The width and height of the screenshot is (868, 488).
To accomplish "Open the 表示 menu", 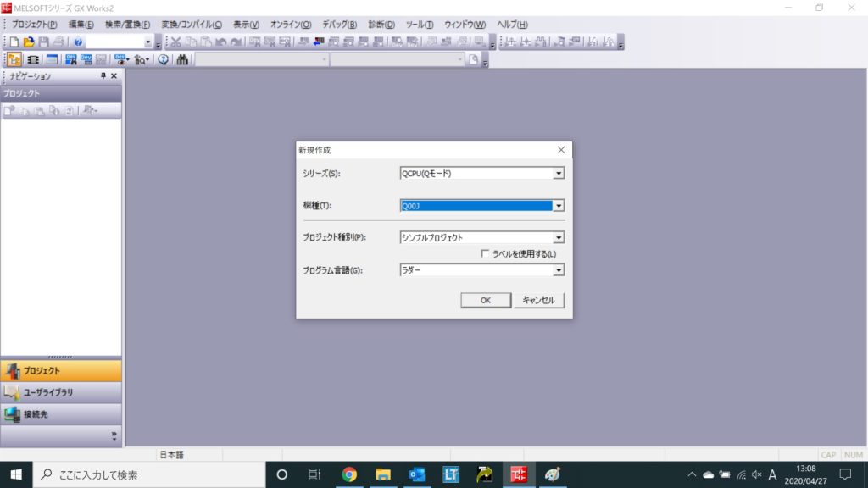I will (x=246, y=25).
